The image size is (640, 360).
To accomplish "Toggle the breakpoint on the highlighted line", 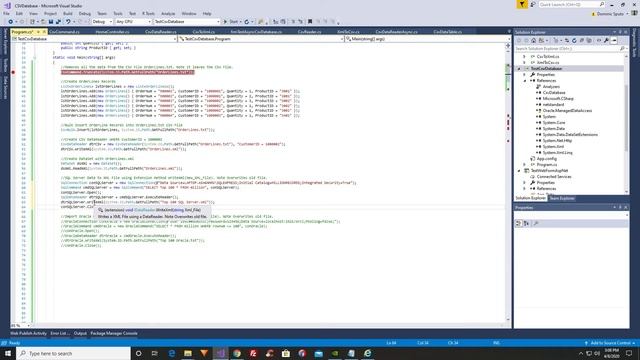I will 13,72.
